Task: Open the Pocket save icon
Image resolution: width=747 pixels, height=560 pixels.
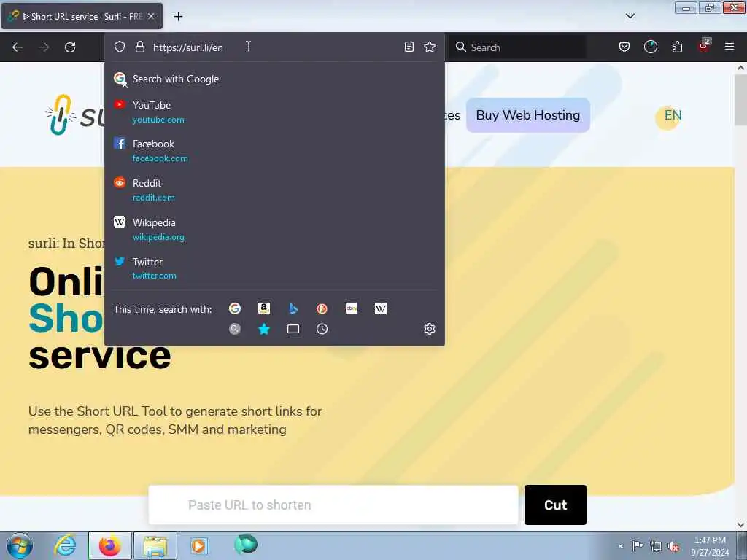Action: click(x=624, y=47)
